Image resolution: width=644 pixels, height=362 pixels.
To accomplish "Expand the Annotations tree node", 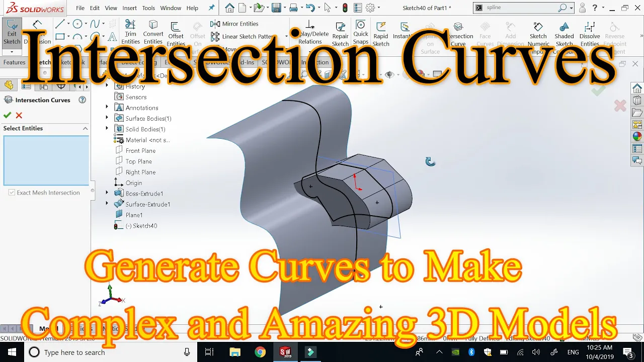I will (x=107, y=107).
